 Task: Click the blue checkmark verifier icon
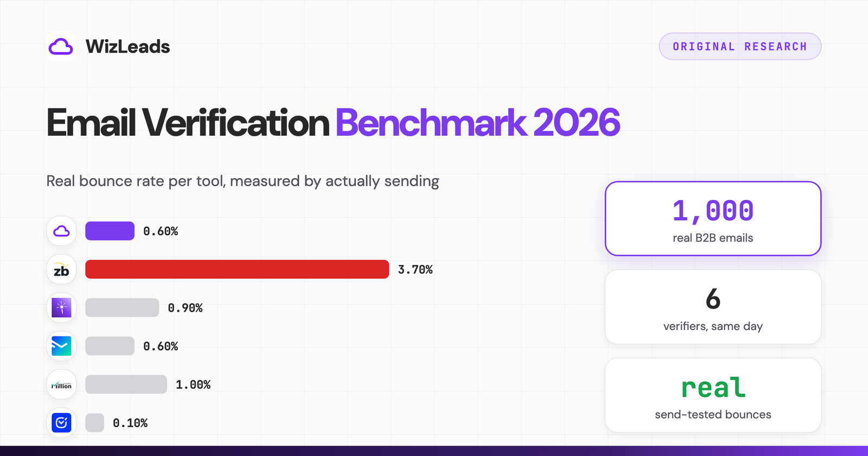[x=61, y=422]
